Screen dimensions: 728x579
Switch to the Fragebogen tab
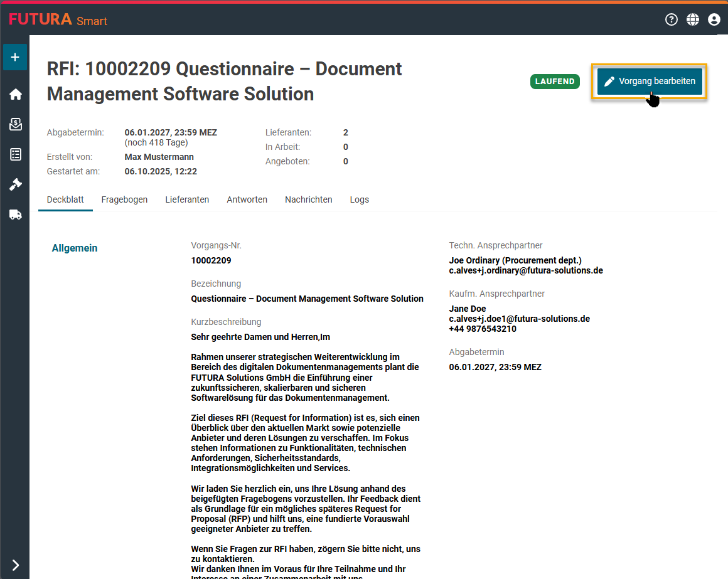124,199
